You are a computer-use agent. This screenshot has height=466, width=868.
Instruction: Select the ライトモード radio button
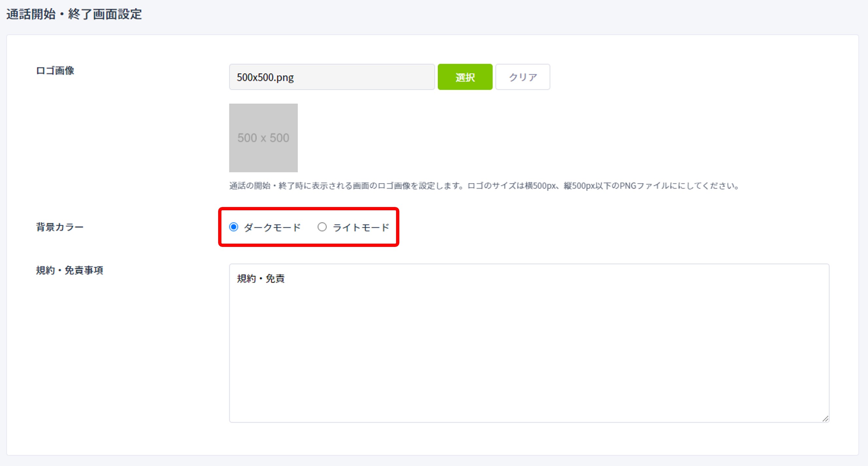322,227
